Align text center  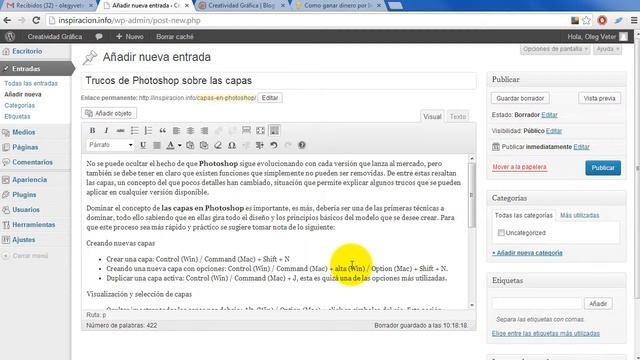pyautogui.click(x=190, y=131)
